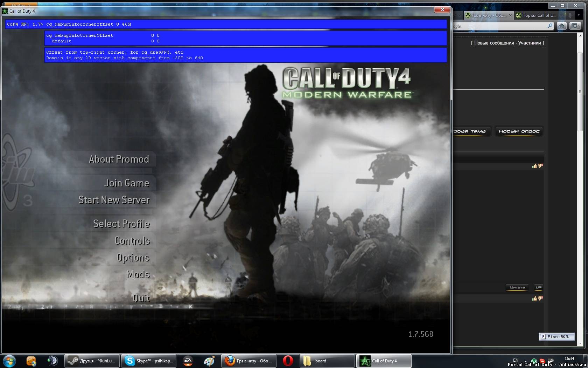Open the Paint palette icon in taskbar

(x=209, y=361)
